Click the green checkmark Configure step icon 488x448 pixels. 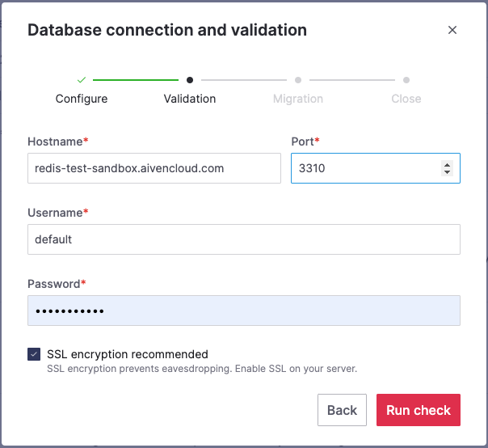[82, 80]
